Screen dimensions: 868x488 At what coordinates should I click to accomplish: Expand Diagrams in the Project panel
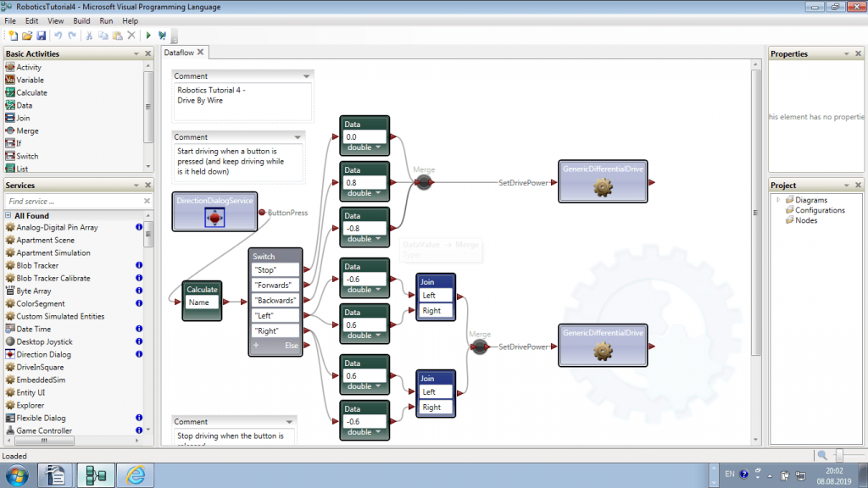(778, 200)
